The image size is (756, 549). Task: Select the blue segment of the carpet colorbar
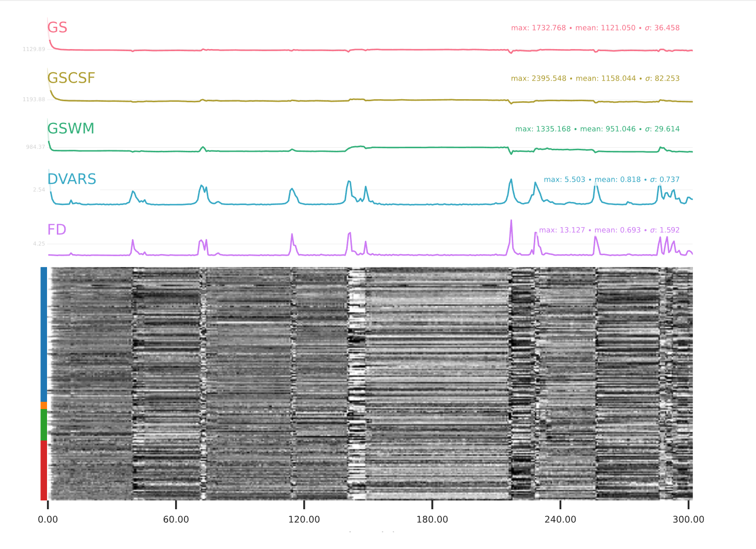[x=44, y=334]
